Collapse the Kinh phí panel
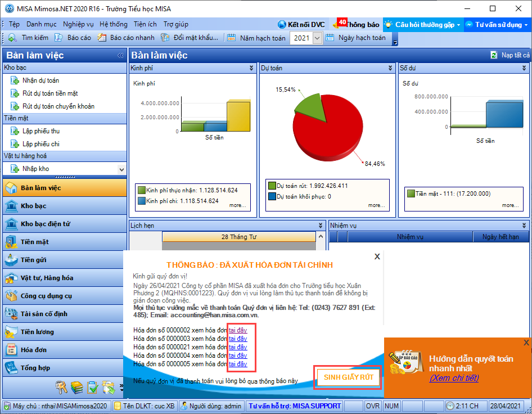532x414 pixels. (251, 68)
